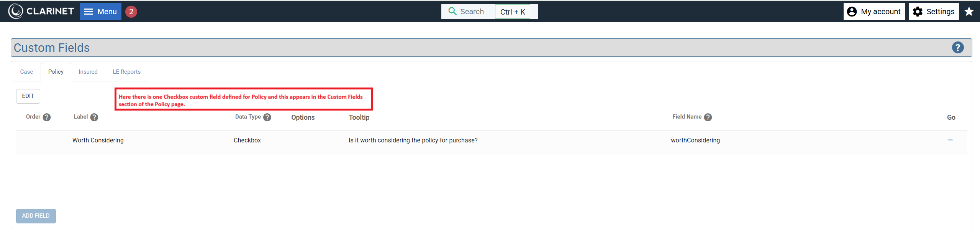Select the Policy tab
Viewport: 980px width, 228px height.
(x=56, y=72)
